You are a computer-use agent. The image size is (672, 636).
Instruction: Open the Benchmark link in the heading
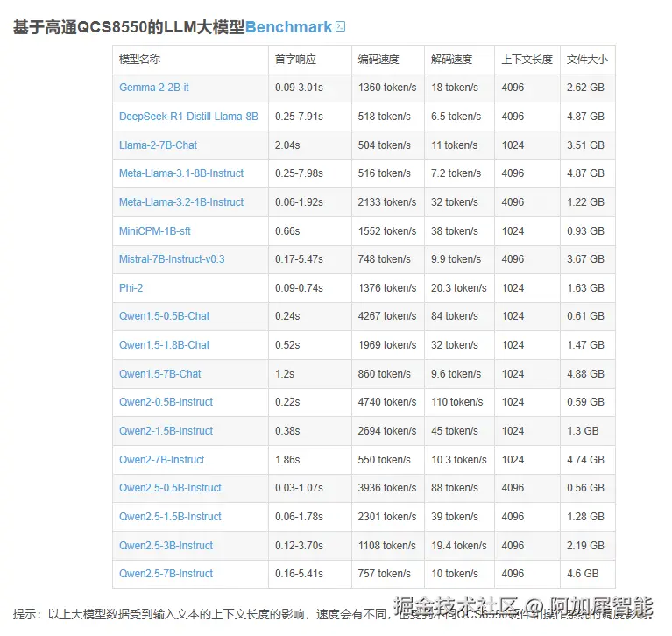tap(288, 27)
